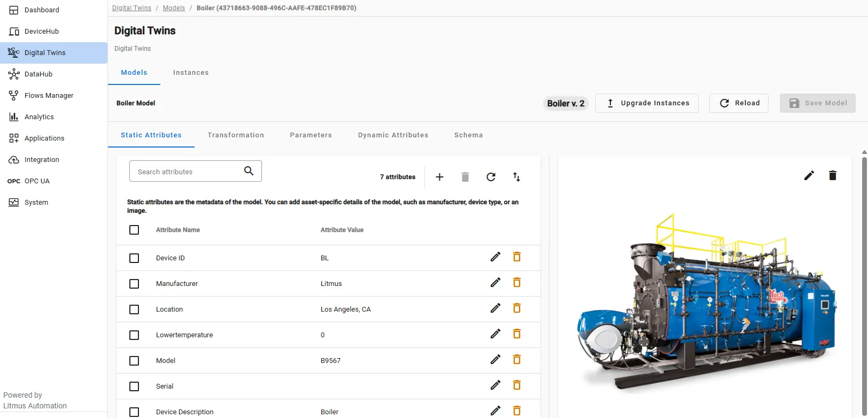Click the OPC UA sidebar icon
This screenshot has height=418, width=868.
point(14,181)
